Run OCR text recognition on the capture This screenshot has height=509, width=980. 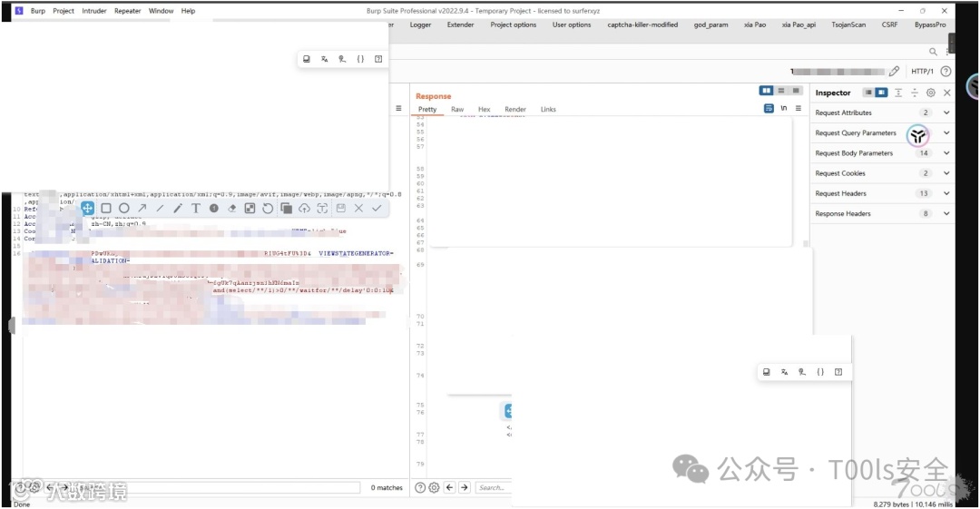(x=322, y=209)
